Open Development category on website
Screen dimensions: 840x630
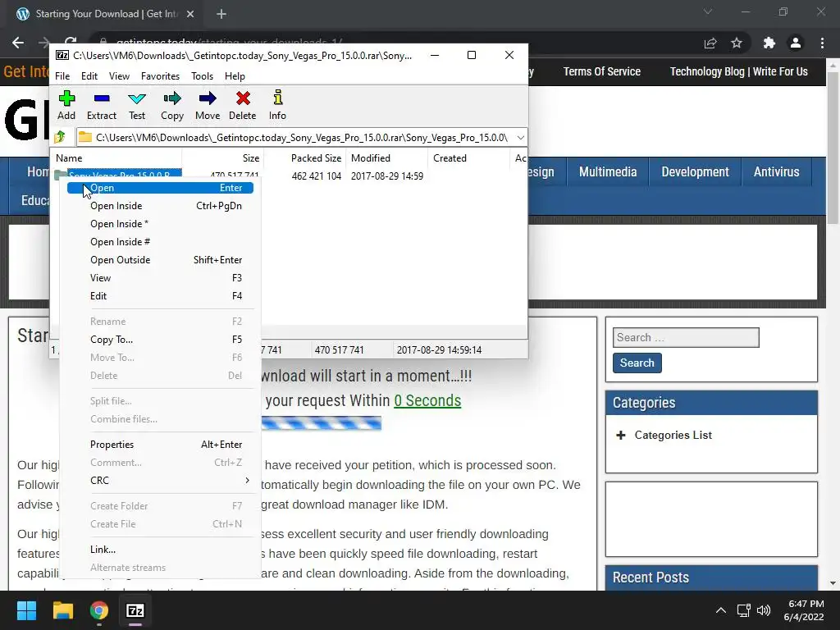tap(695, 172)
